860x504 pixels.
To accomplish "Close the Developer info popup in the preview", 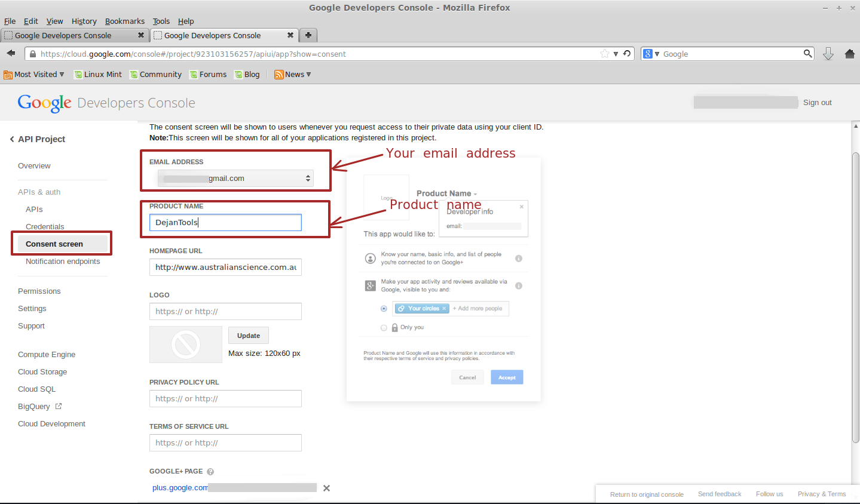I will point(522,207).
